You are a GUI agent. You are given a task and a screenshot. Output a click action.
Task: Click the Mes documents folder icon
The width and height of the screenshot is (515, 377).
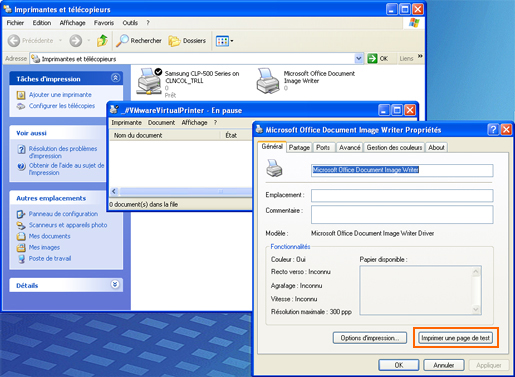21,236
